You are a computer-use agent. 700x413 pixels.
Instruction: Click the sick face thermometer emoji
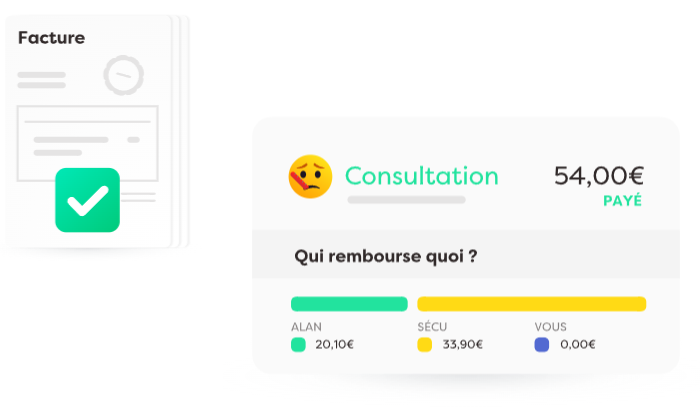(310, 176)
